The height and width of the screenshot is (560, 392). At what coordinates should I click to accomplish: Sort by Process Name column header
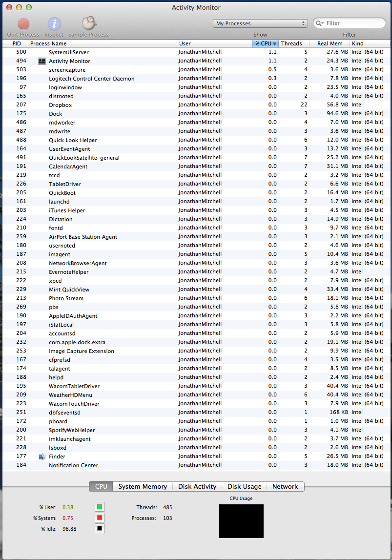103,43
